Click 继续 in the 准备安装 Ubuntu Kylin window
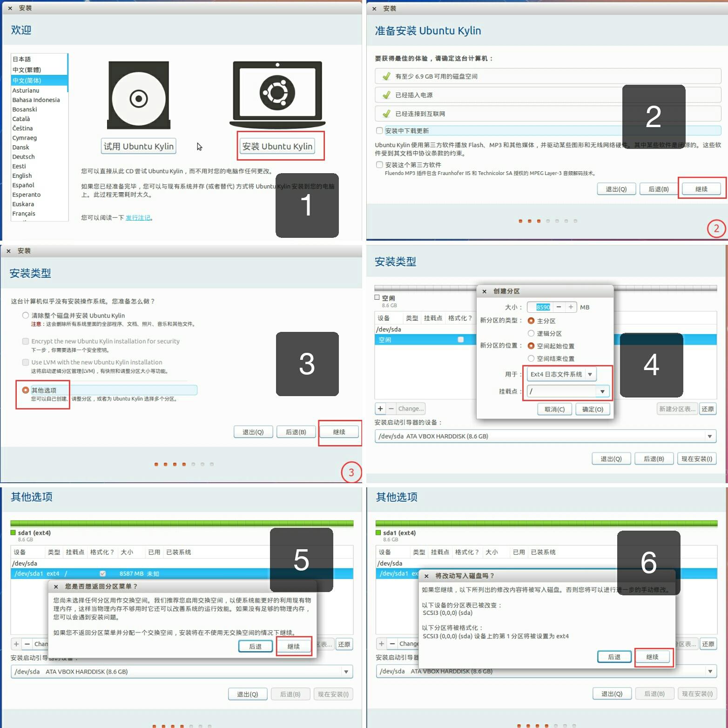The height and width of the screenshot is (728, 728). coord(701,189)
